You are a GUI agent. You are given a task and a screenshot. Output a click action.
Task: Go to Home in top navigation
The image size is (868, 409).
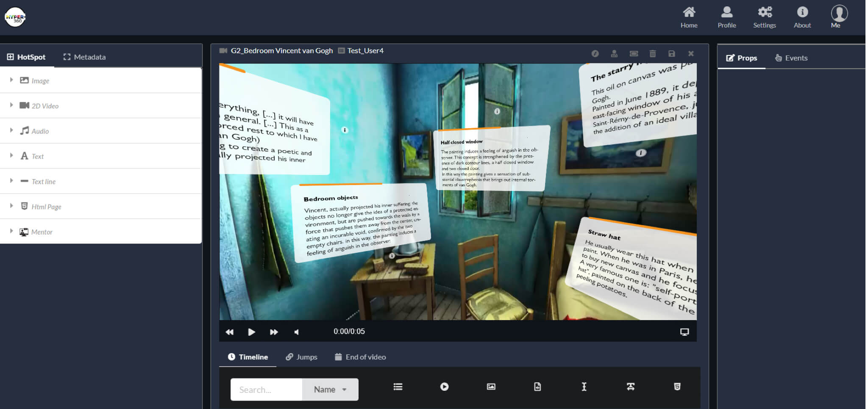[x=689, y=17]
